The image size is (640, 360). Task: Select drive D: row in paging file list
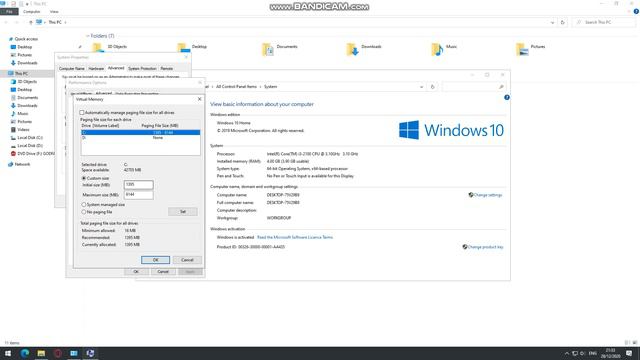[x=140, y=138]
